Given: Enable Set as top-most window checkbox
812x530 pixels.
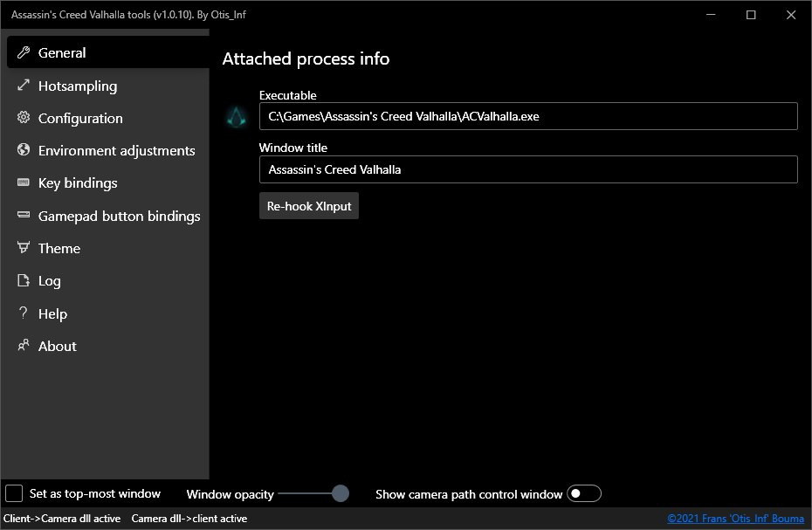Looking at the screenshot, I should (14, 493).
